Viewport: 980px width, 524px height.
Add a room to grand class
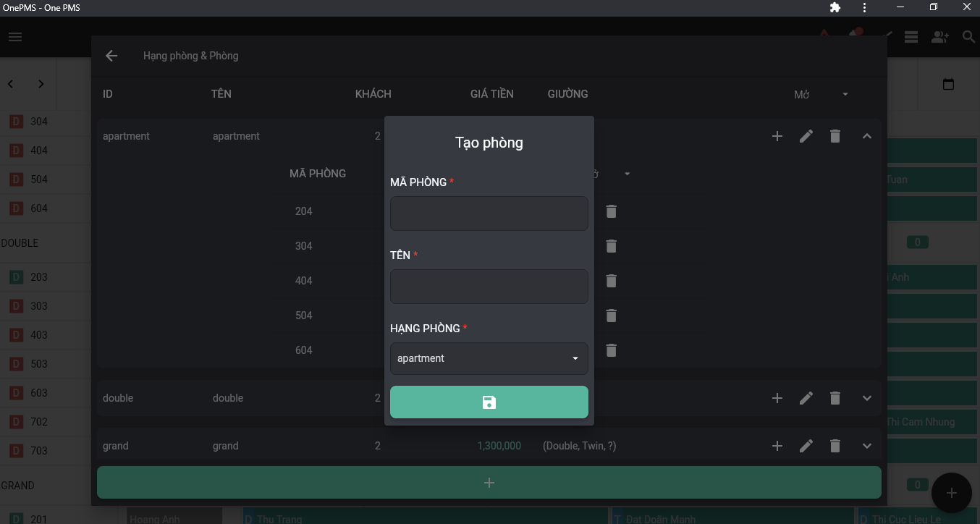pos(777,446)
